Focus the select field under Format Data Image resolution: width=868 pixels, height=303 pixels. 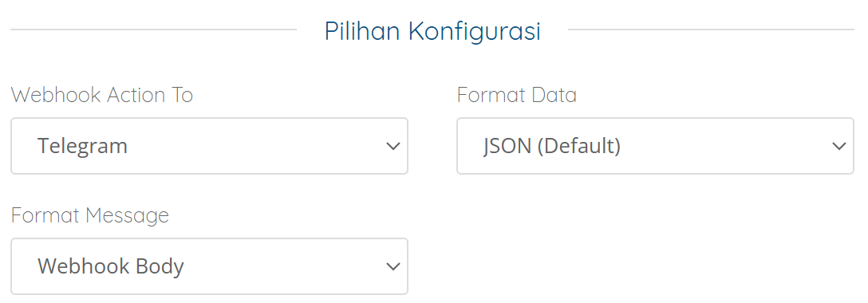(656, 146)
